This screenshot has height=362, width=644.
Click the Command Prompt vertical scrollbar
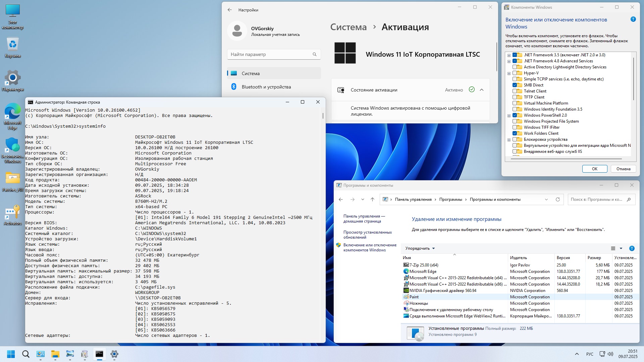(323, 116)
